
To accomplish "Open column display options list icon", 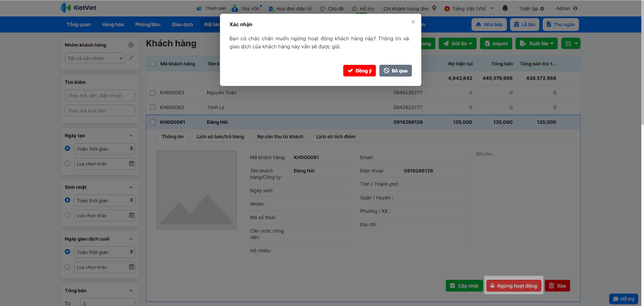I will click(571, 43).
